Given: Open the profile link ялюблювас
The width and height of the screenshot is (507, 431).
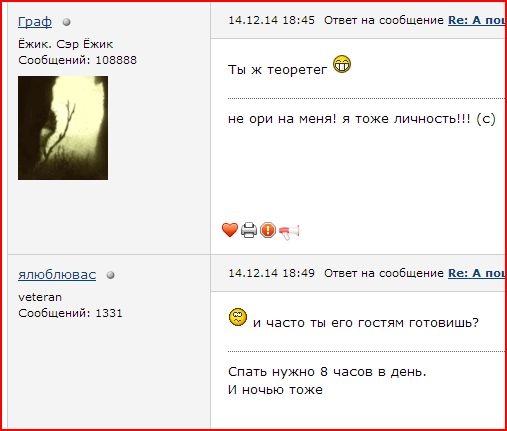Looking at the screenshot, I should pyautogui.click(x=57, y=275).
